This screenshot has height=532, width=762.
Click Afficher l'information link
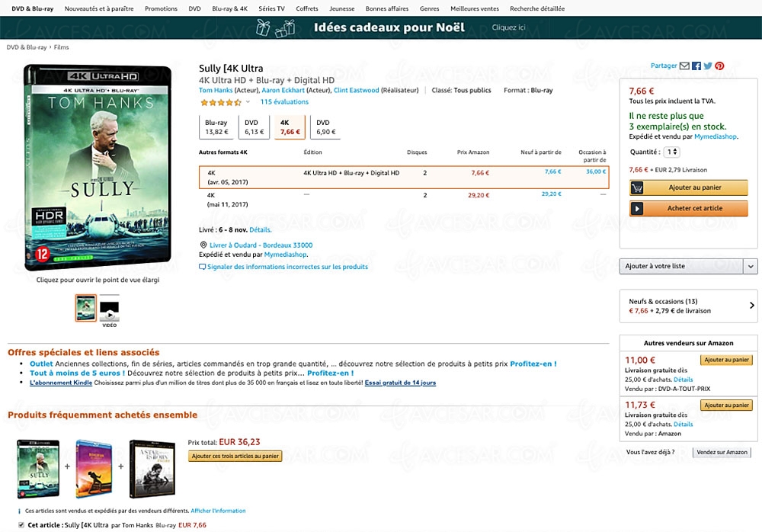click(218, 511)
